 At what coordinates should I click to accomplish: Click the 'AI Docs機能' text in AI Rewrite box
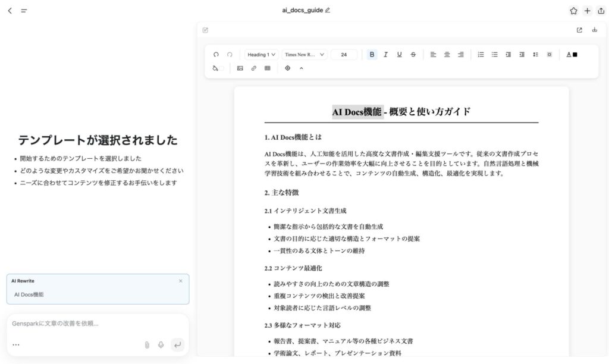[x=29, y=295]
